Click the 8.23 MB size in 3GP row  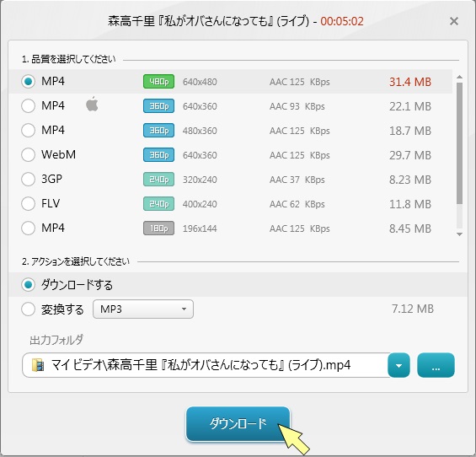pos(410,180)
